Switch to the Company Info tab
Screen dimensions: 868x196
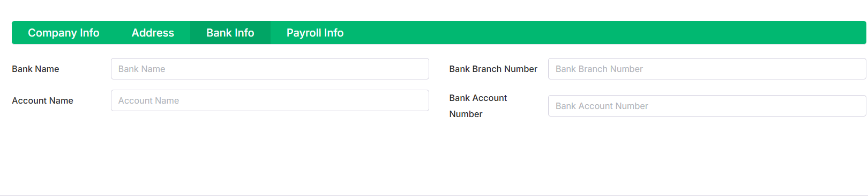[x=64, y=33]
